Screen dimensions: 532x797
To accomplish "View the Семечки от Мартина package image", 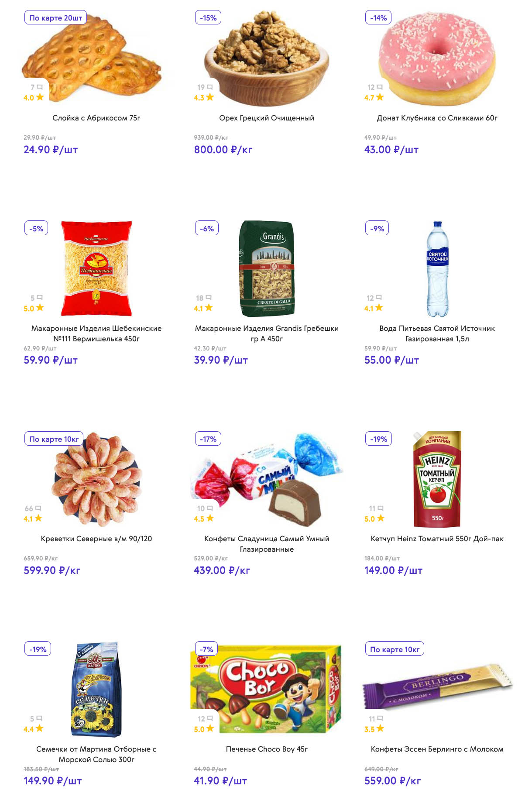I will [96, 690].
